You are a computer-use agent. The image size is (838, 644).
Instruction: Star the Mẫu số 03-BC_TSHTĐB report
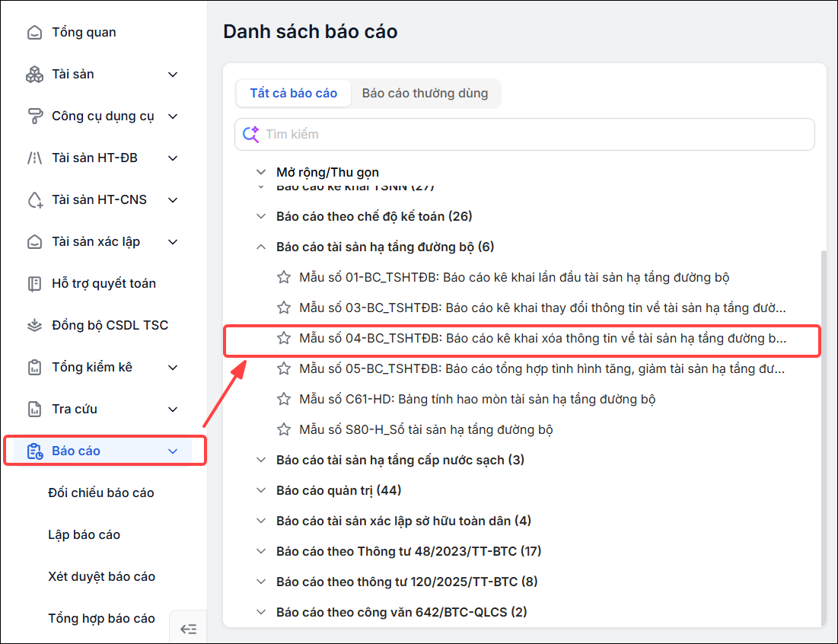[x=284, y=308]
